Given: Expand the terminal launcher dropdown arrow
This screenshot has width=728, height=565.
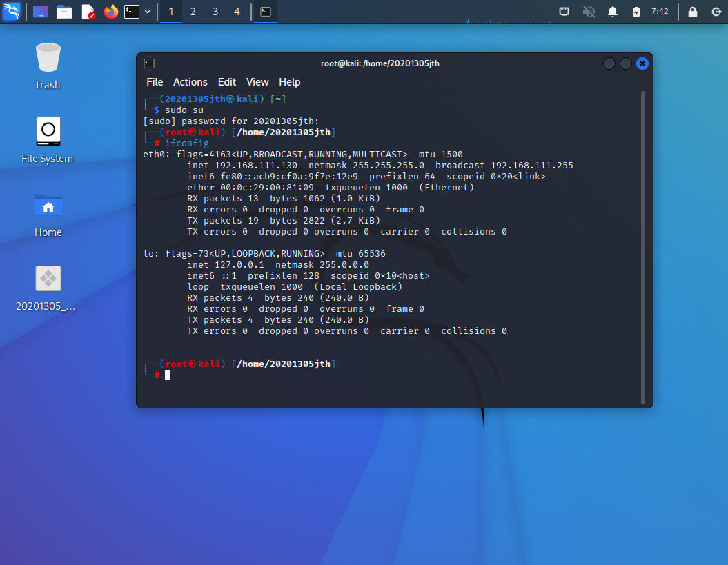Looking at the screenshot, I should click(x=148, y=12).
